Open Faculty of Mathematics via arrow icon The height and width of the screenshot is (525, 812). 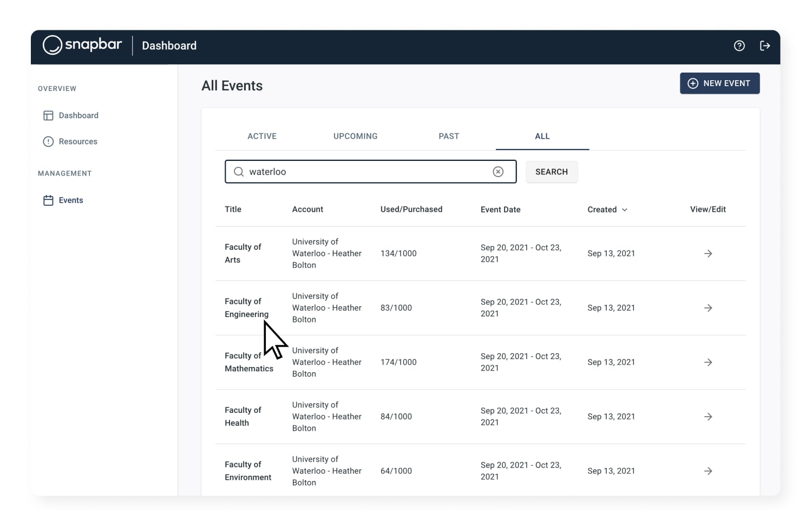click(x=708, y=362)
